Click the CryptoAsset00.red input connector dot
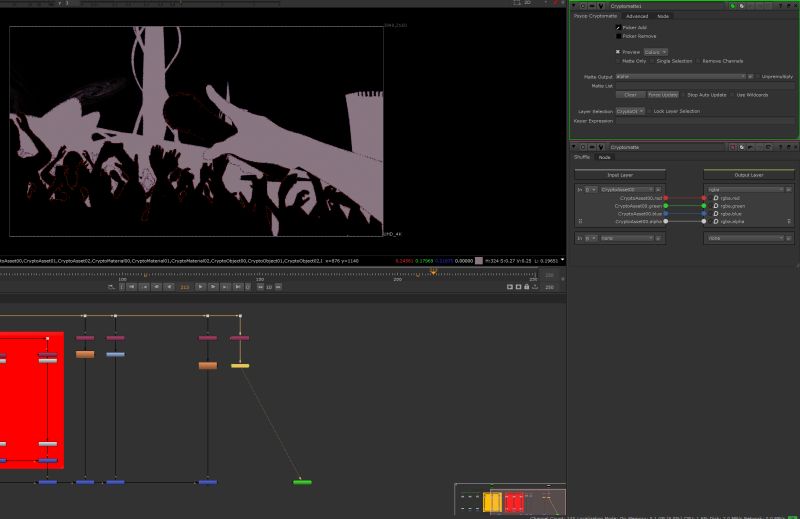This screenshot has width=800, height=519. pyautogui.click(x=666, y=198)
